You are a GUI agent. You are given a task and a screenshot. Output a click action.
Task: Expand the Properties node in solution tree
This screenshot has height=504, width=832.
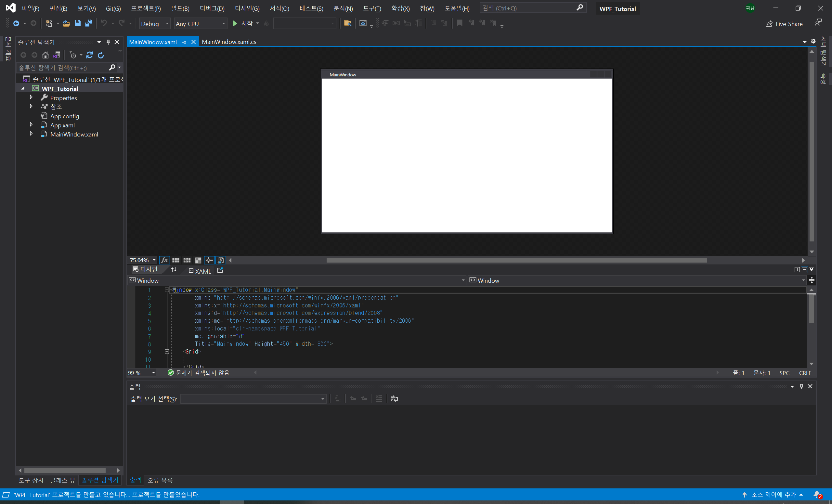(x=31, y=97)
